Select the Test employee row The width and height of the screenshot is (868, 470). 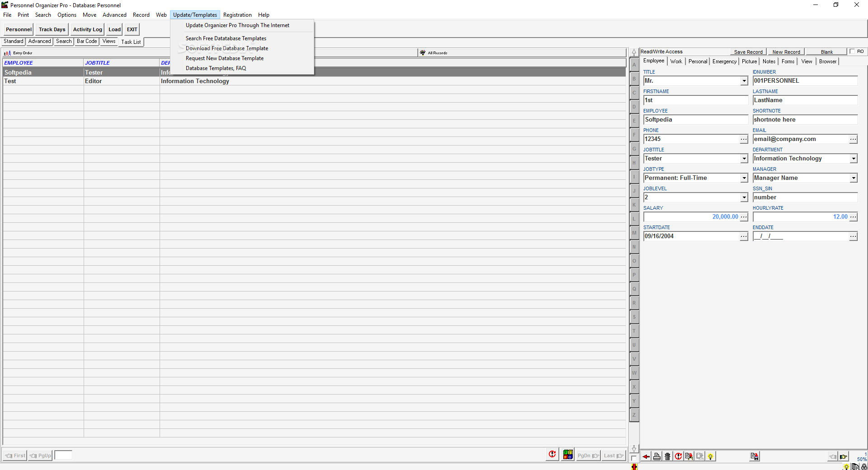click(x=314, y=81)
